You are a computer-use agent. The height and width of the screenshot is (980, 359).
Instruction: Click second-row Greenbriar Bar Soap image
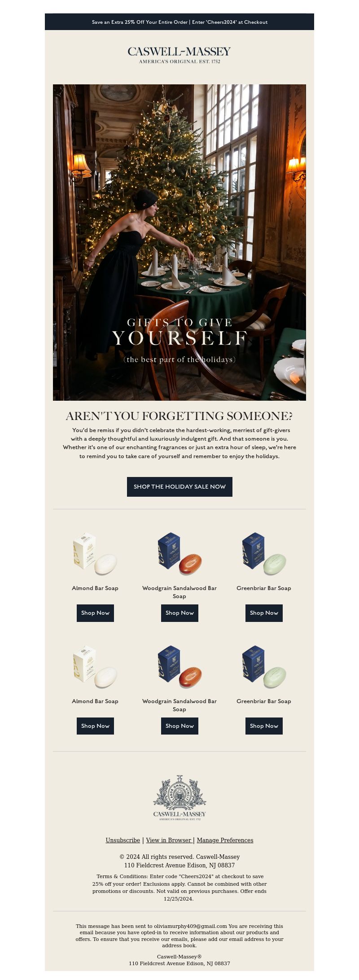point(264,667)
